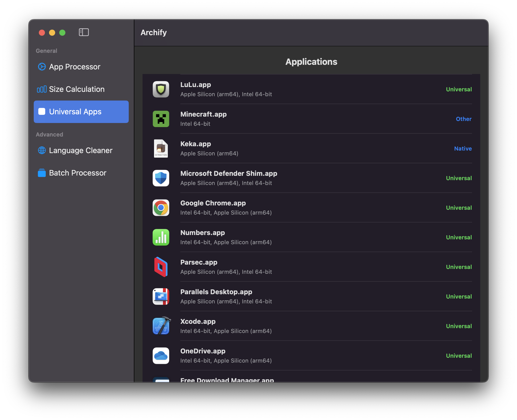The height and width of the screenshot is (420, 517).
Task: Click the Microsoft Defender shield icon
Action: point(161,178)
